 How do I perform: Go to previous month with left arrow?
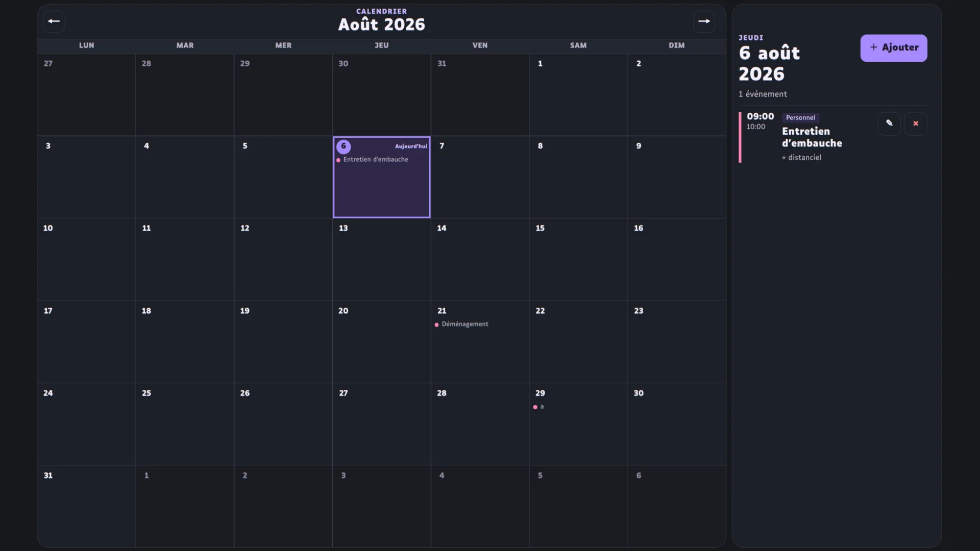coord(54,21)
